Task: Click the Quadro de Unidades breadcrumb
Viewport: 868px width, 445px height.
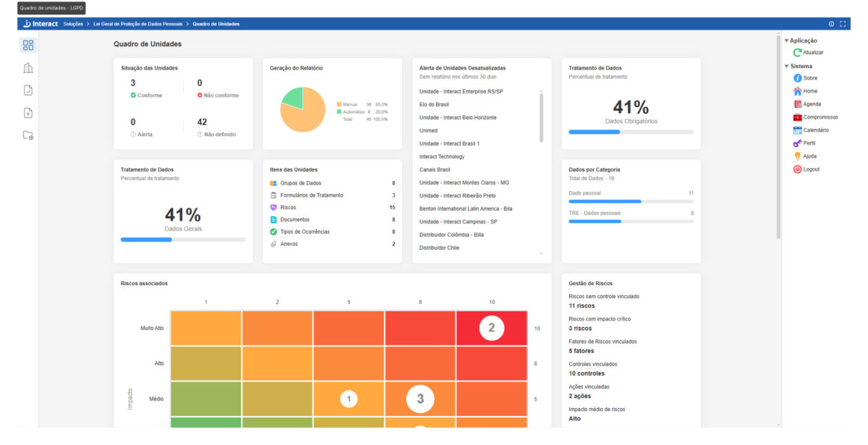Action: point(216,24)
